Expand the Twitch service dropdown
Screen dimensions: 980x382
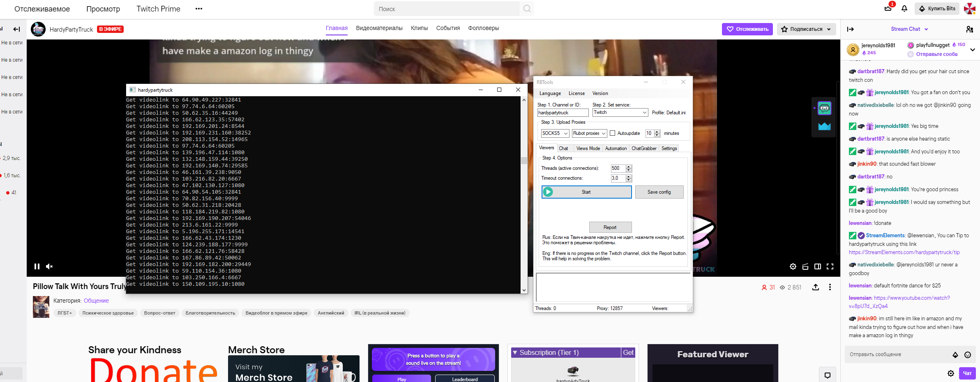620,112
